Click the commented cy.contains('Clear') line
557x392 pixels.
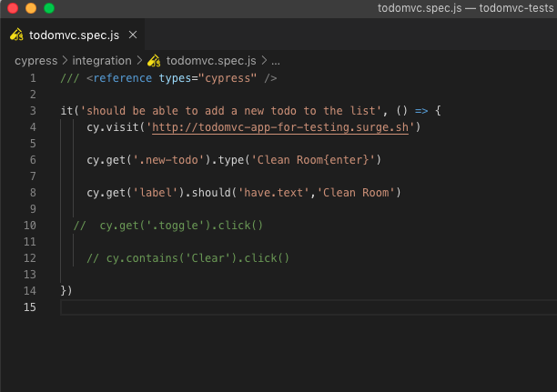pos(187,258)
